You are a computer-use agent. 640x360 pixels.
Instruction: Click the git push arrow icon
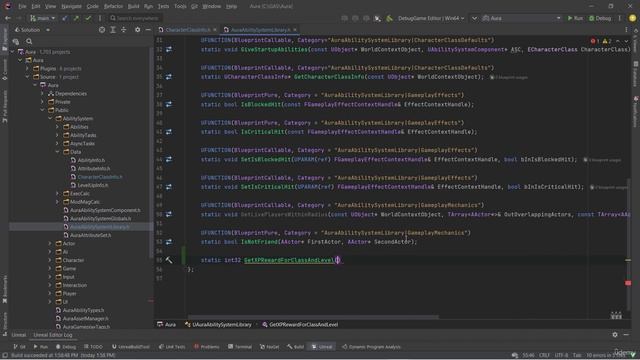pos(76,18)
